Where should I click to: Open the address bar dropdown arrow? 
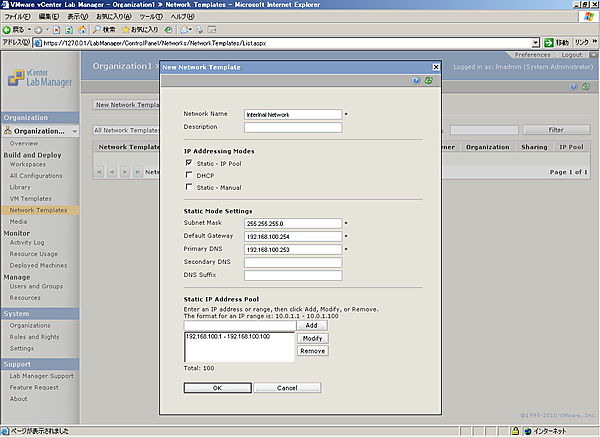click(x=533, y=44)
